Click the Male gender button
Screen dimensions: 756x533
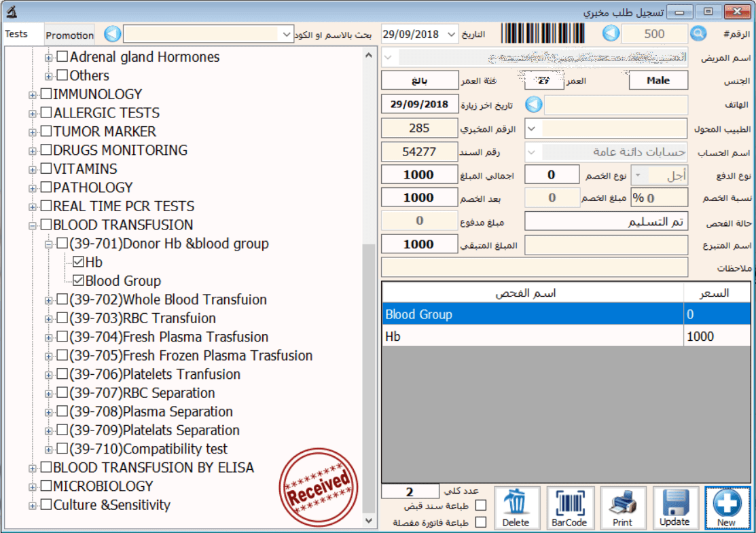(x=658, y=80)
